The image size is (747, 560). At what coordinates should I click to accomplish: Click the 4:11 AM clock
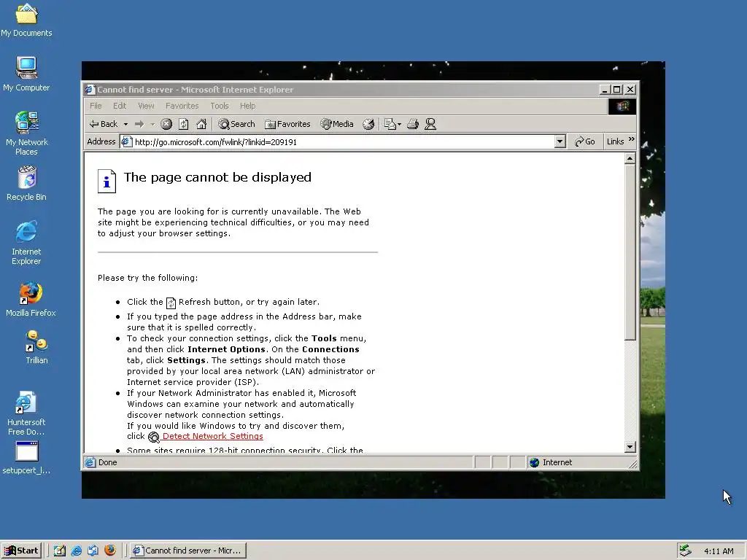pos(719,551)
